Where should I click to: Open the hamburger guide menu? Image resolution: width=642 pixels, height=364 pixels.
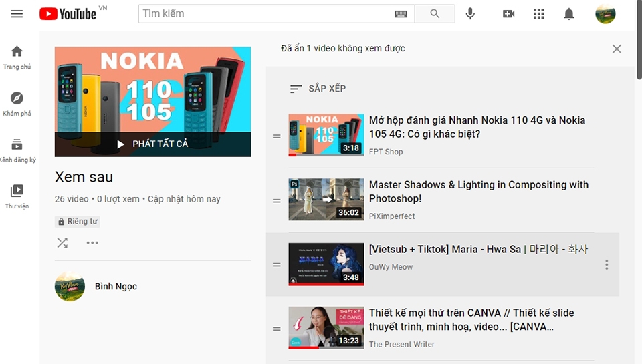17,14
